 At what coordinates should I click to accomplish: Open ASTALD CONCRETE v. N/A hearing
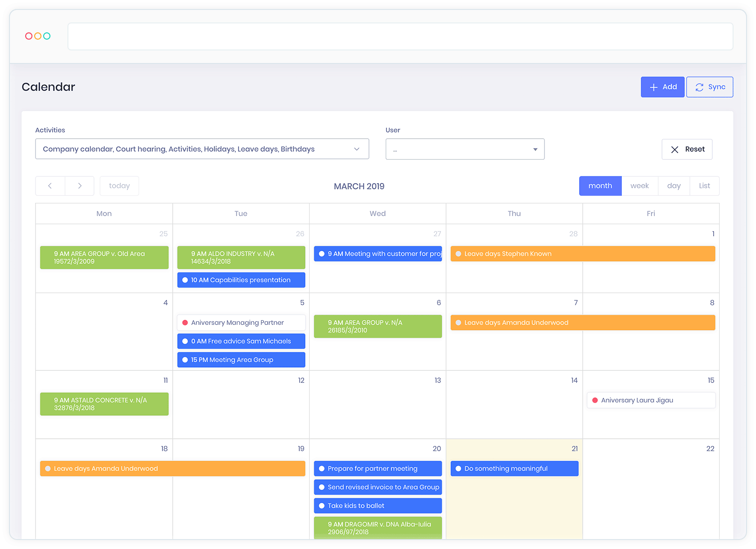pos(104,404)
